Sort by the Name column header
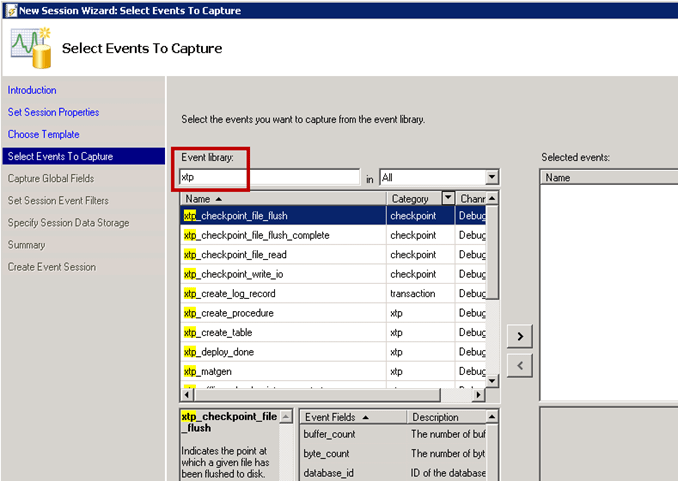 (x=282, y=198)
